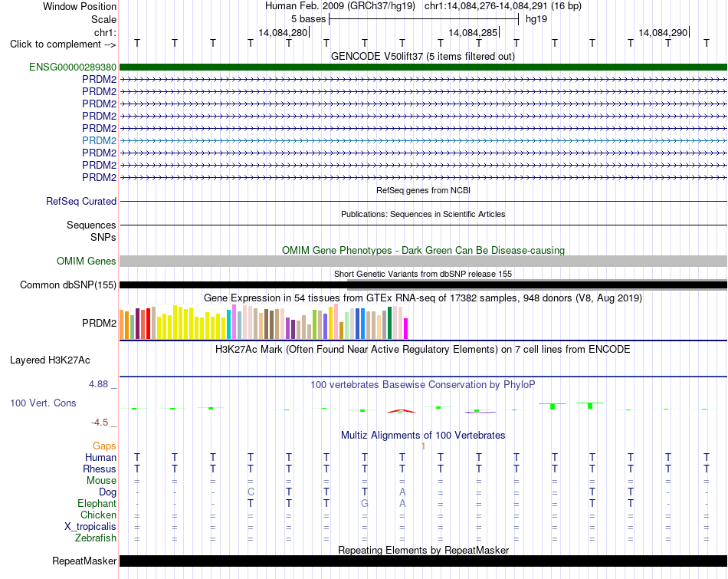Click the Gaps label in Multiz track
728x579 pixels.
click(x=104, y=446)
